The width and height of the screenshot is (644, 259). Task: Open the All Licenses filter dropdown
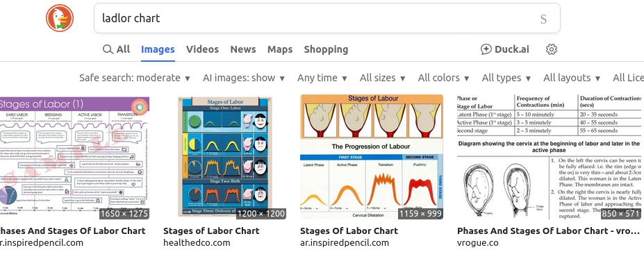click(629, 78)
